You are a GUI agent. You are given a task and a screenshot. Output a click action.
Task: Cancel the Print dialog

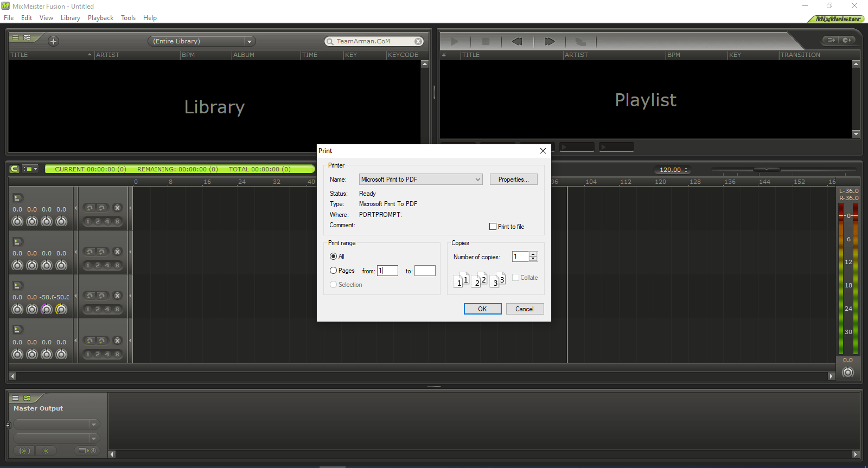[524, 309]
